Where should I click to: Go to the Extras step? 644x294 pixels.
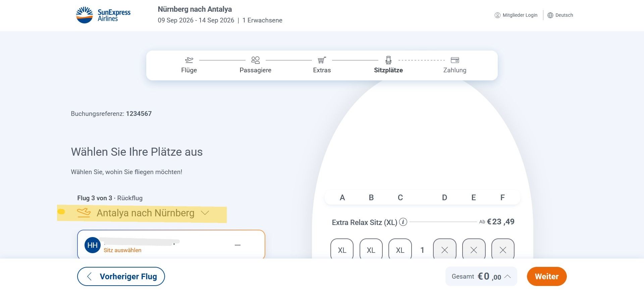click(x=322, y=65)
